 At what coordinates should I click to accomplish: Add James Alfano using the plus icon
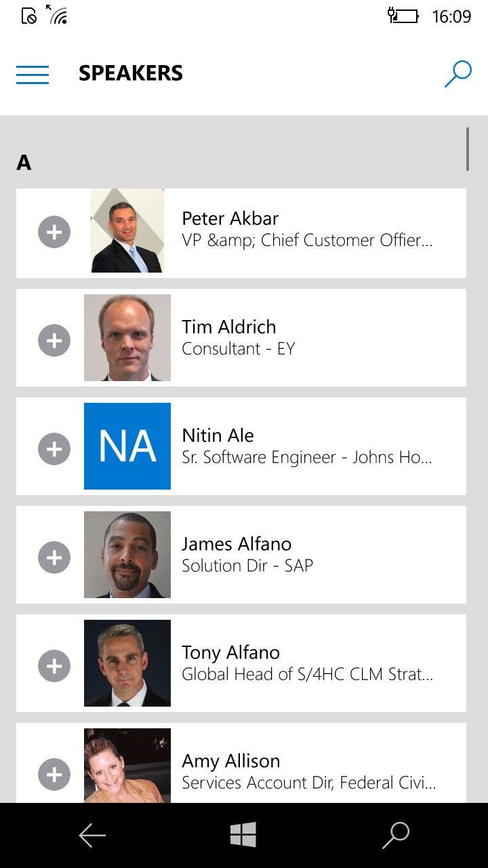click(54, 557)
